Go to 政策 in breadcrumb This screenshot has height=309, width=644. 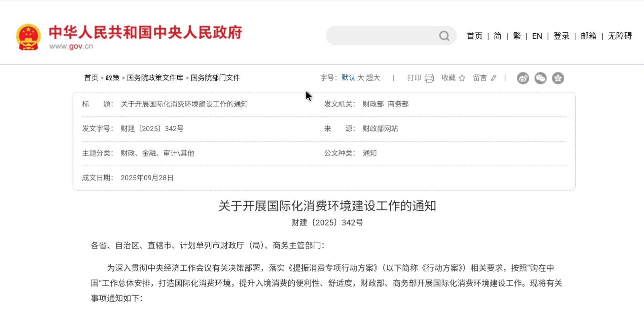click(112, 78)
